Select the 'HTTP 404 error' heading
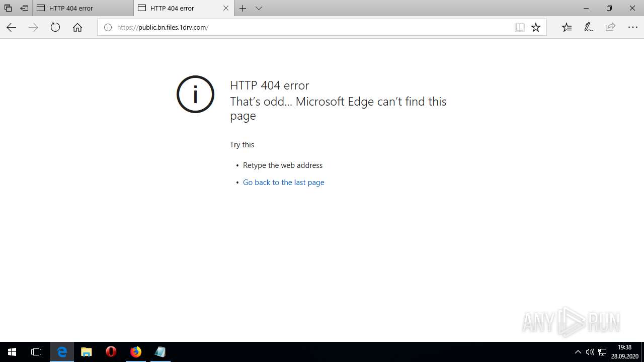 [270, 85]
